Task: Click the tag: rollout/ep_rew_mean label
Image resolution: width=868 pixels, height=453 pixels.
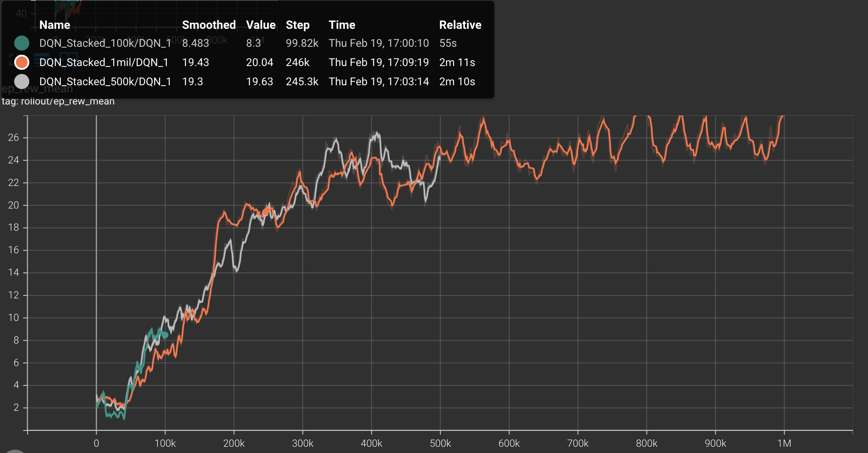Action: pyautogui.click(x=58, y=102)
